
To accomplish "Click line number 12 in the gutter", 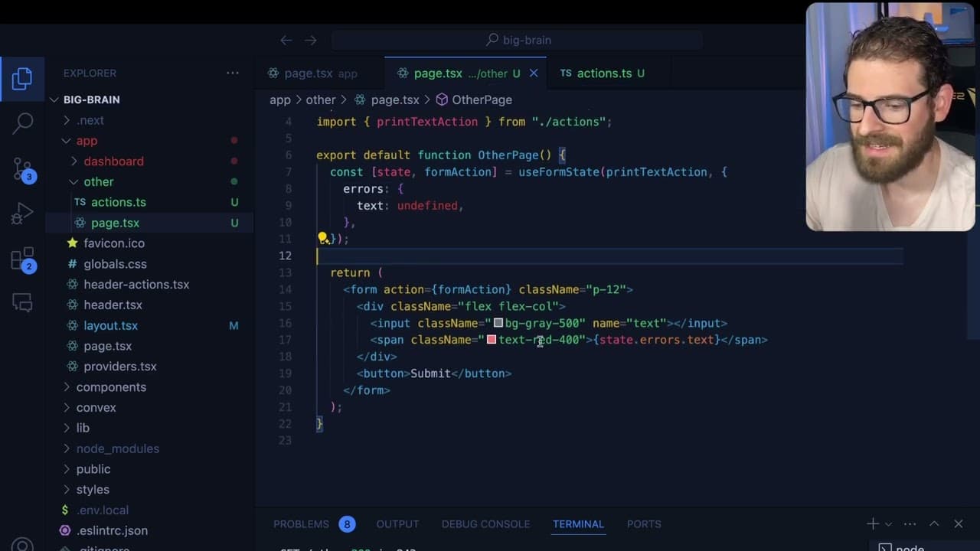I will 285,256.
